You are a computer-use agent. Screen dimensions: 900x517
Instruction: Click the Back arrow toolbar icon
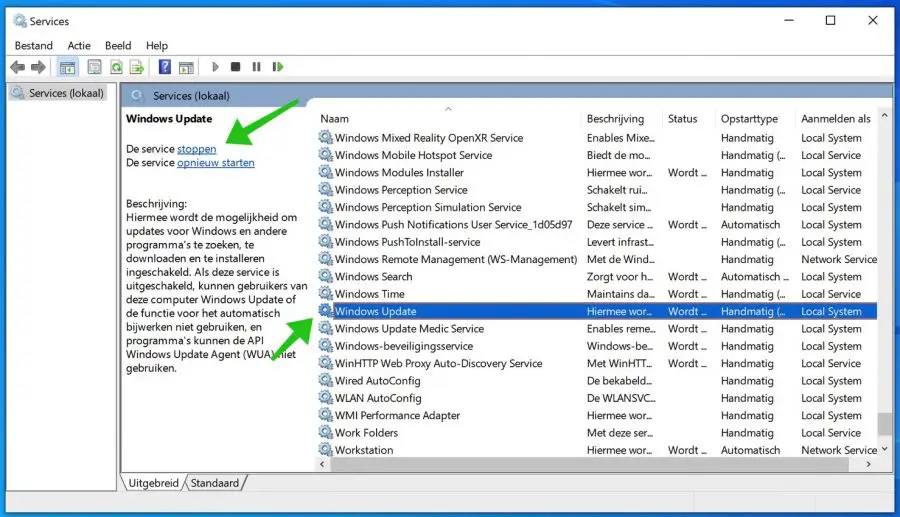[x=18, y=67]
